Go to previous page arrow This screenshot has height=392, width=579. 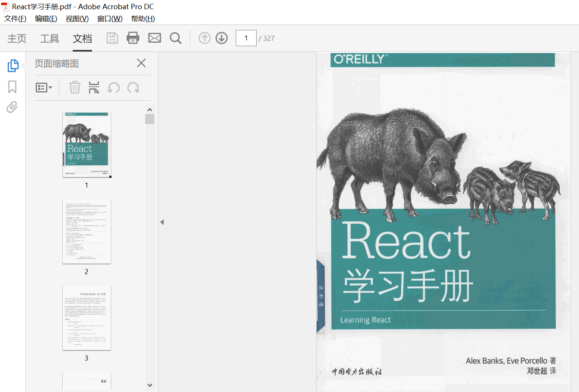pos(204,38)
